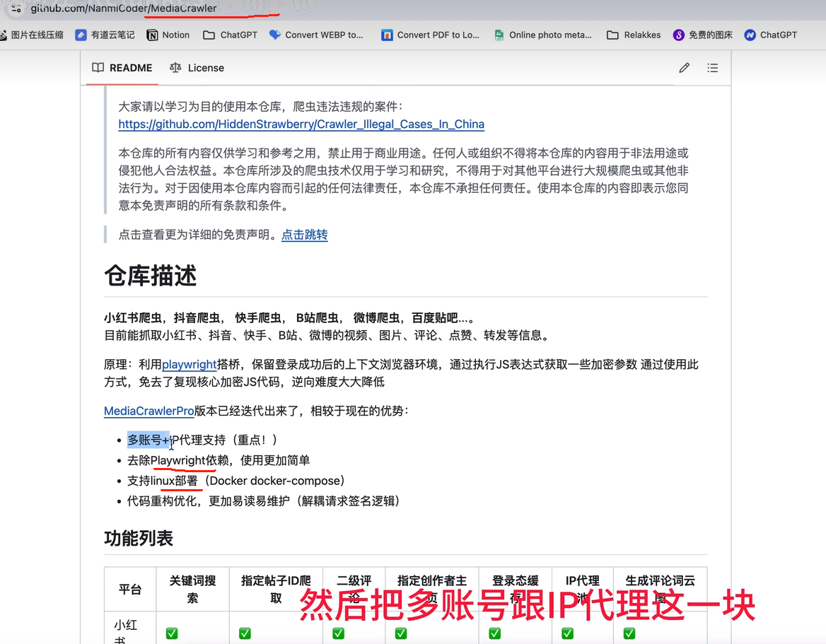Switch to the README tab

click(122, 68)
